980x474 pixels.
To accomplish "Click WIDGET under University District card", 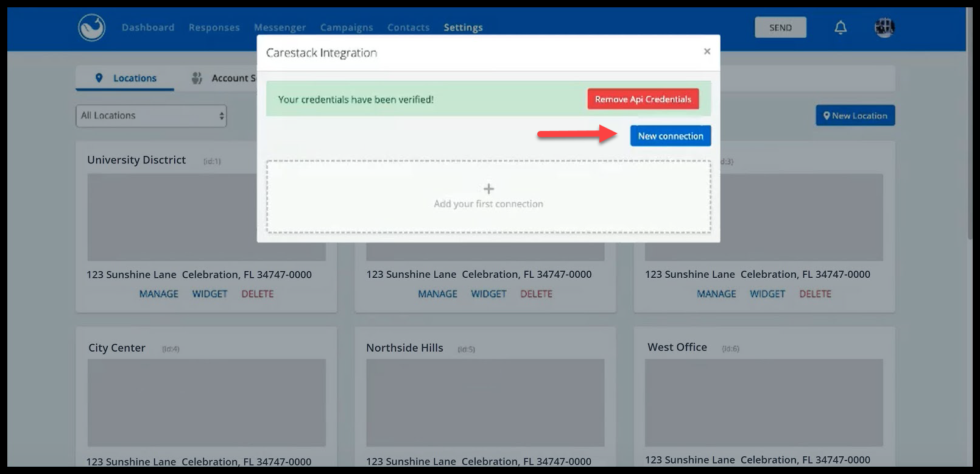I will point(210,294).
